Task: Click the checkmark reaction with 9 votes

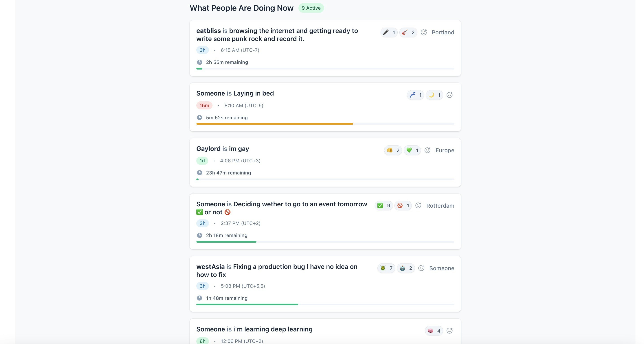Action: point(383,206)
